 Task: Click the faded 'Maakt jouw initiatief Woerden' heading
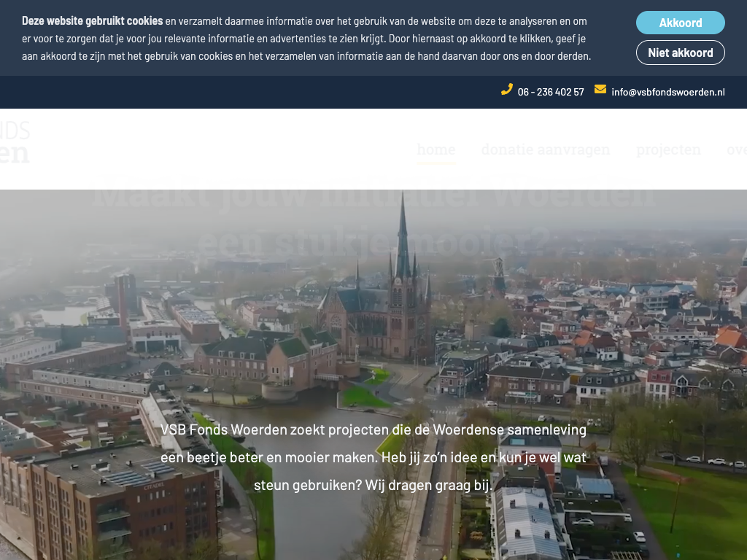373,195
